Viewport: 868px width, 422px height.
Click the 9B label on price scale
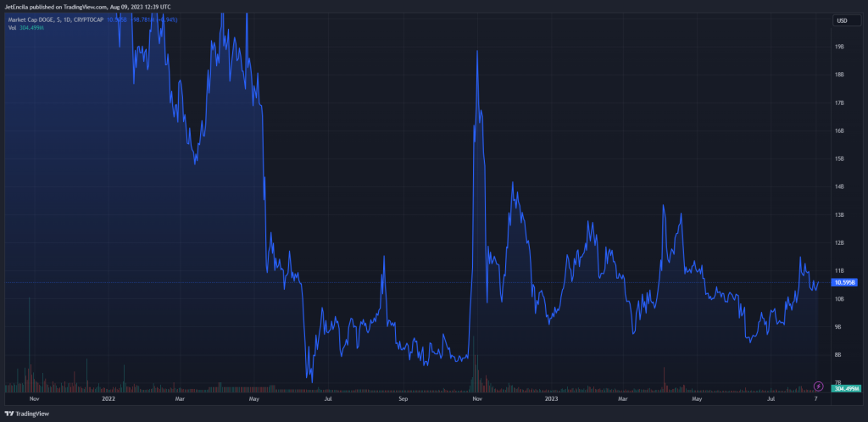click(839, 326)
